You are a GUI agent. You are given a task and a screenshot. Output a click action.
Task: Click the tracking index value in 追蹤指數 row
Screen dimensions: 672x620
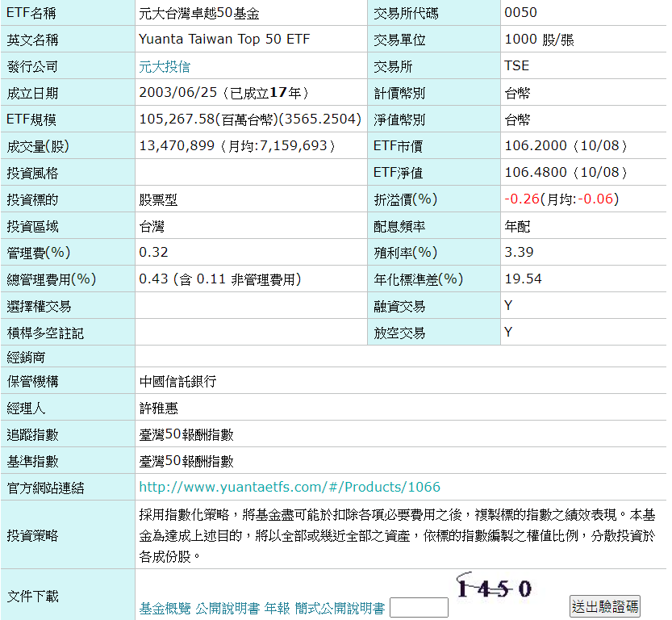(186, 435)
